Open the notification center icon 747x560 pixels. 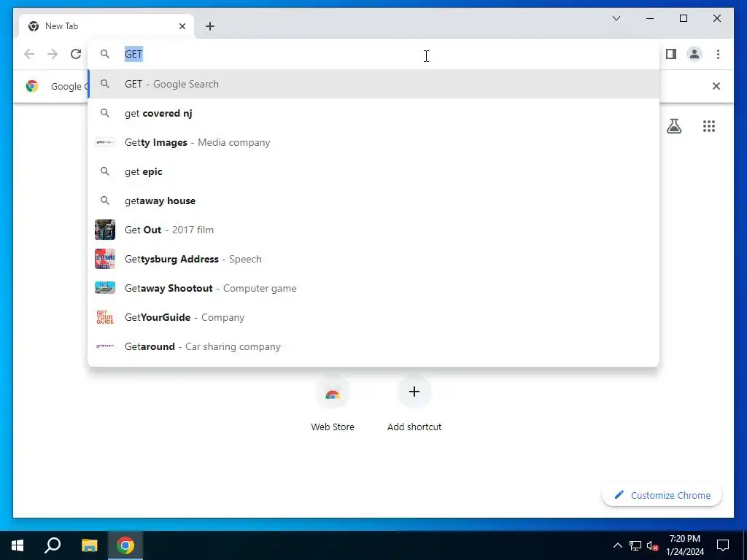[x=723, y=545]
